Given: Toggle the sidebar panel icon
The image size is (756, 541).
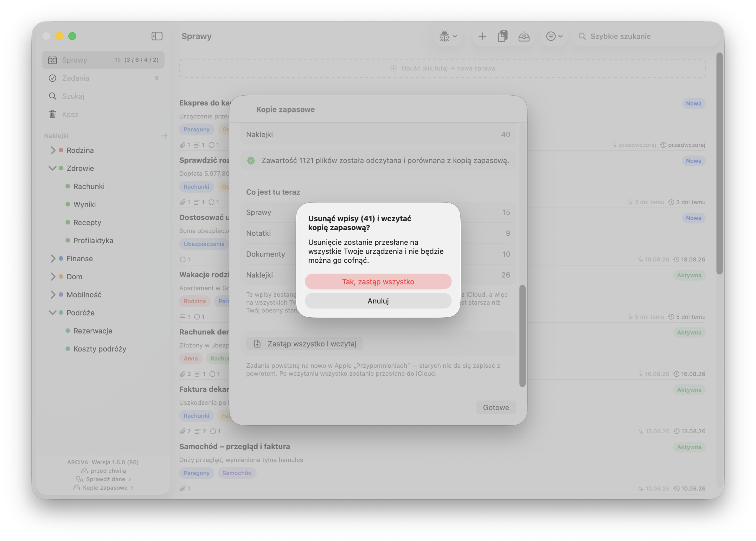Looking at the screenshot, I should 157,36.
